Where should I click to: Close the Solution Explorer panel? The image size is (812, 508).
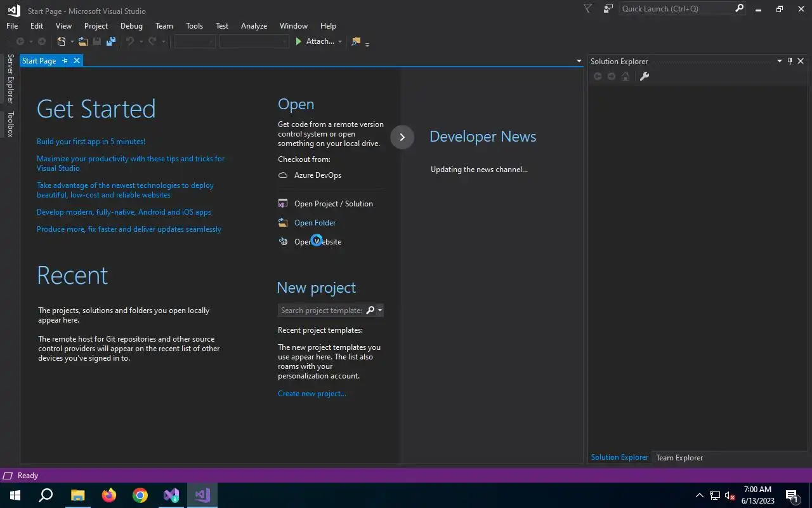click(801, 61)
